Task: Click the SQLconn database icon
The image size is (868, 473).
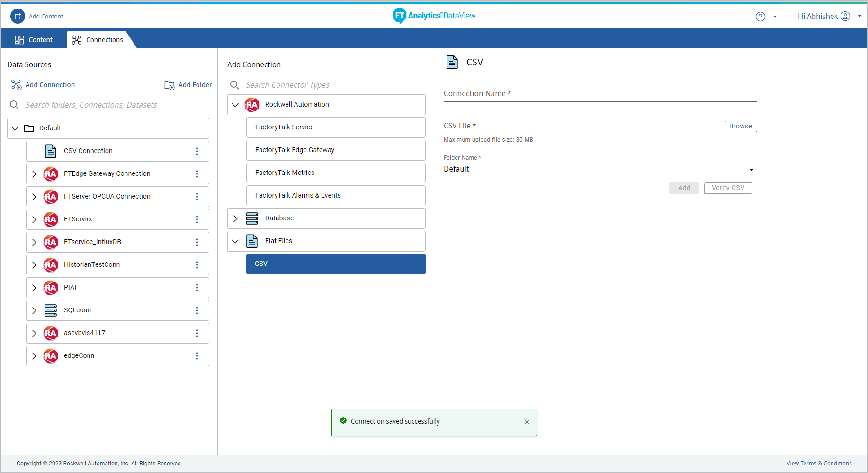Action: click(x=51, y=310)
